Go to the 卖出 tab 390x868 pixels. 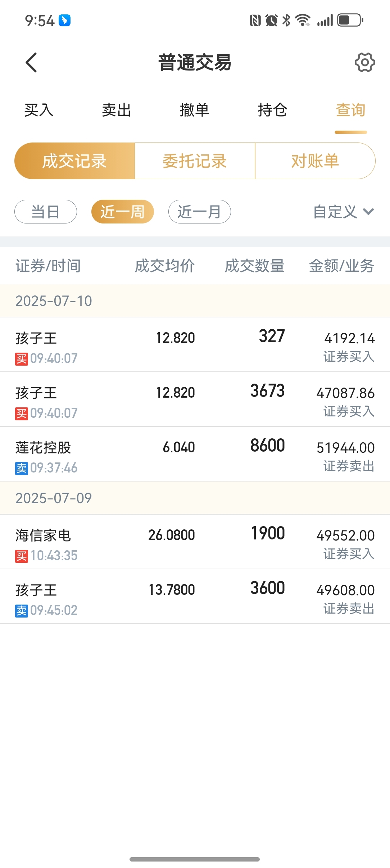(117, 110)
